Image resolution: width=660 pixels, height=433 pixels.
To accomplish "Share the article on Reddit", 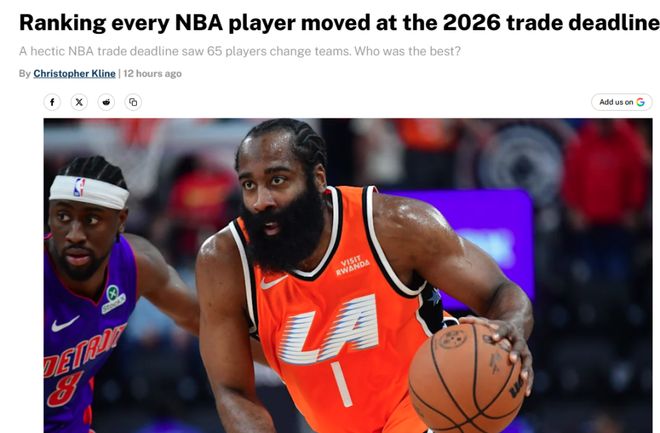I will [x=106, y=102].
